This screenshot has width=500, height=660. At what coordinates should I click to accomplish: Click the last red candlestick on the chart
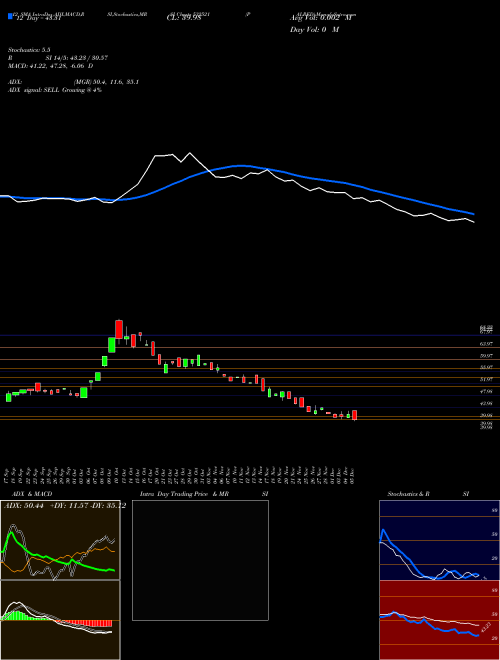pos(355,415)
